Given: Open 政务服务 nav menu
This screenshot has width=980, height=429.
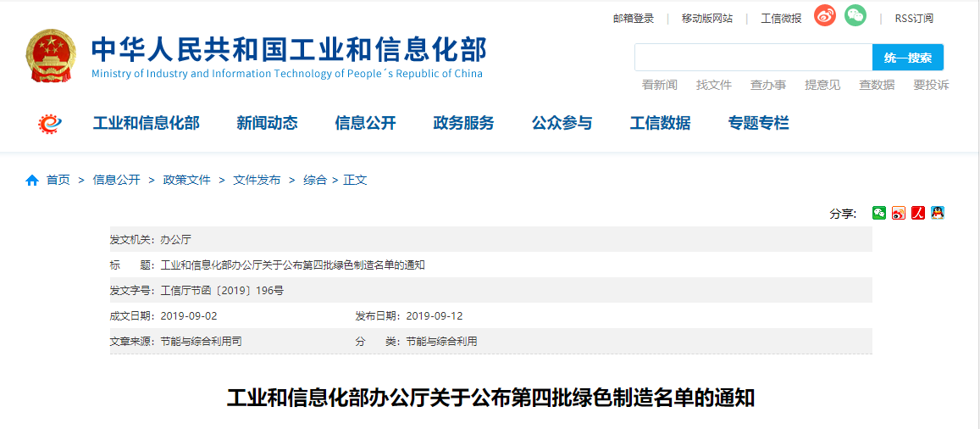Looking at the screenshot, I should (464, 123).
